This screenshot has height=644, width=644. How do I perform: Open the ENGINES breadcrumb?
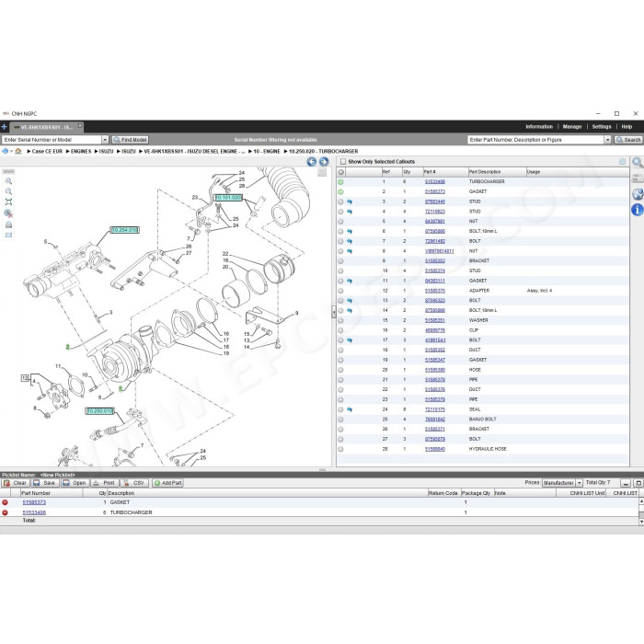pyautogui.click(x=81, y=151)
